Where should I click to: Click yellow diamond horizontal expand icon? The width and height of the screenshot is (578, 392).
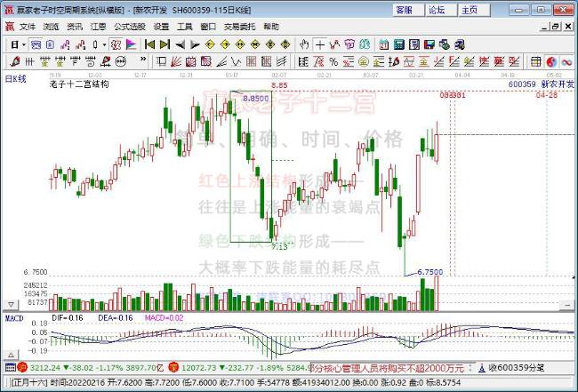coord(240,45)
